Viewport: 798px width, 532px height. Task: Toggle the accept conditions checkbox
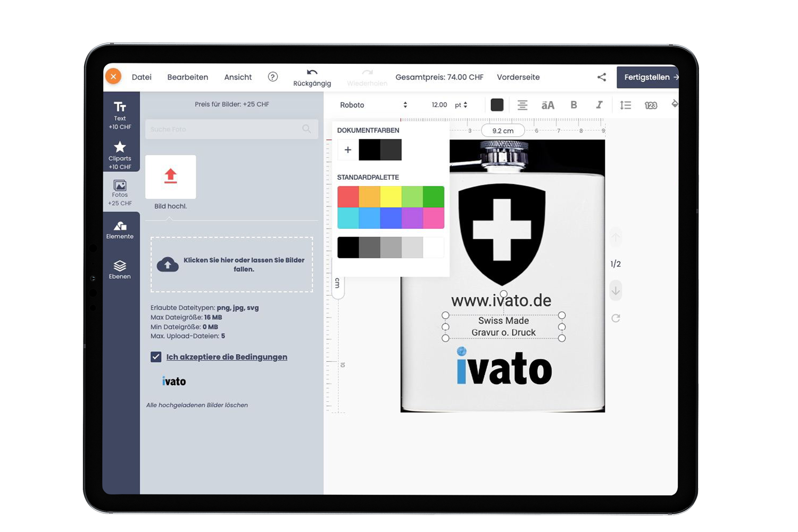[156, 357]
